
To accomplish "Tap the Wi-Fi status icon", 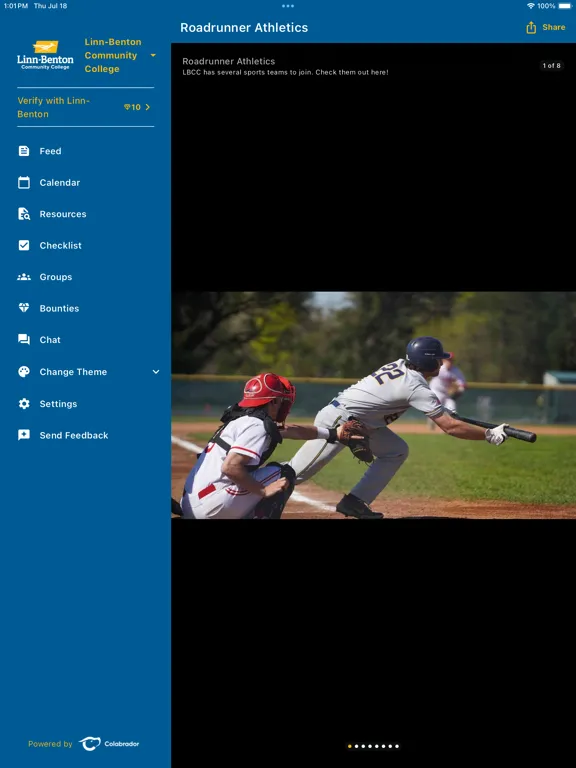I will 530,6.
